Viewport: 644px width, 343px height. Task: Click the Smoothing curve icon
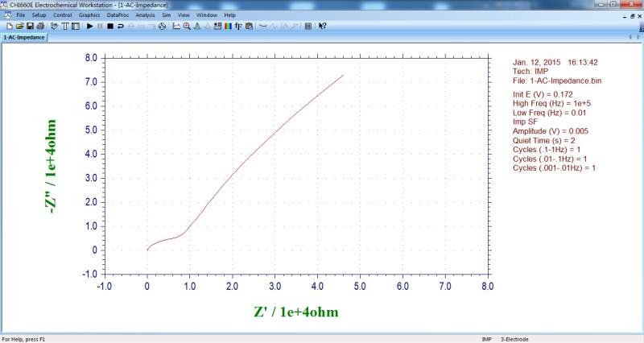[263, 26]
